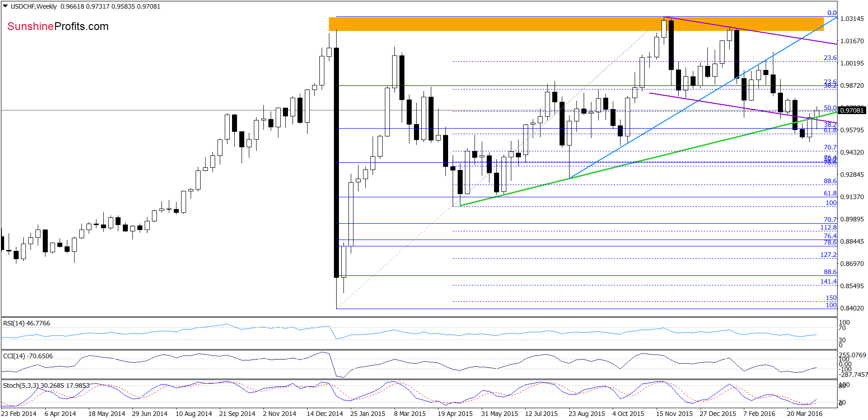Click the 0.86970 price axis label
This screenshot has width=868, height=420.
[852, 264]
